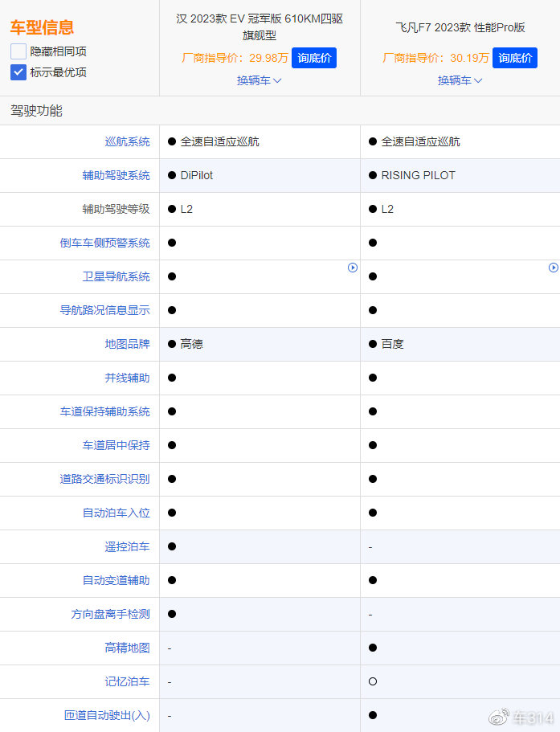Click 询底价 button for 汉 EV
Screen dimensions: 560x732
[314, 58]
